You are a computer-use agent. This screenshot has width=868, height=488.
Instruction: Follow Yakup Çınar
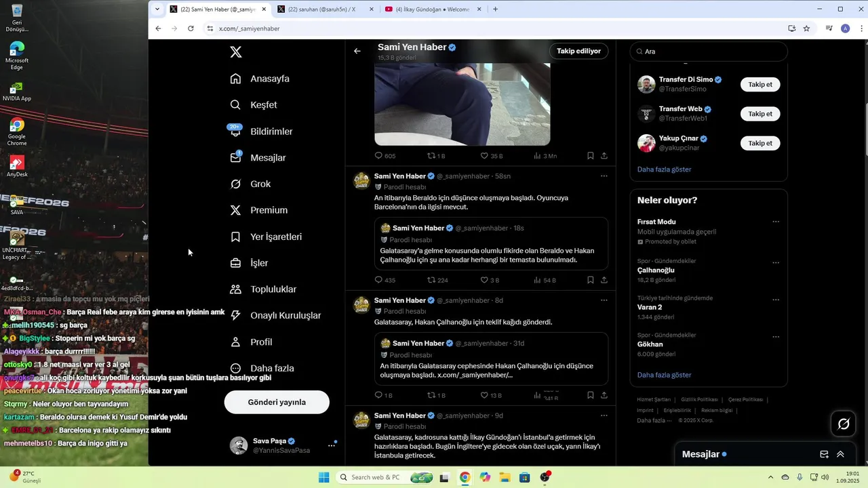click(x=760, y=143)
